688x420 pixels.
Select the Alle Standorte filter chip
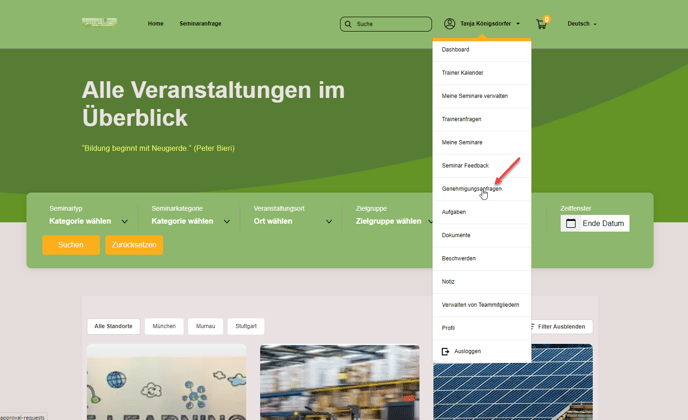coord(113,326)
